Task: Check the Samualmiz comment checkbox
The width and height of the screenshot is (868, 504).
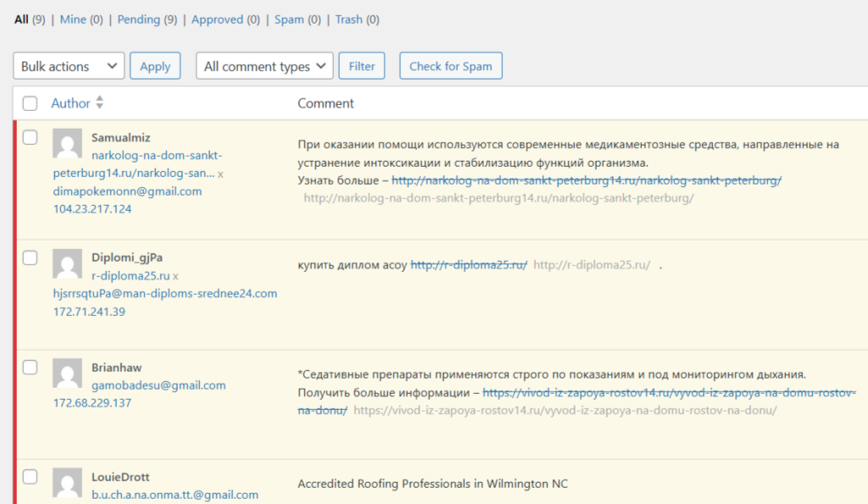Action: (x=31, y=137)
